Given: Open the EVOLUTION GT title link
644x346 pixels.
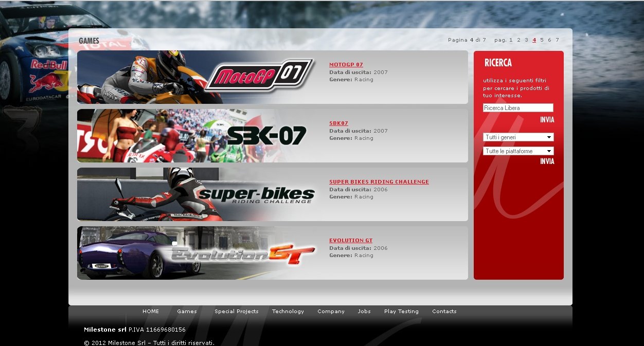Looking at the screenshot, I should pyautogui.click(x=351, y=241).
